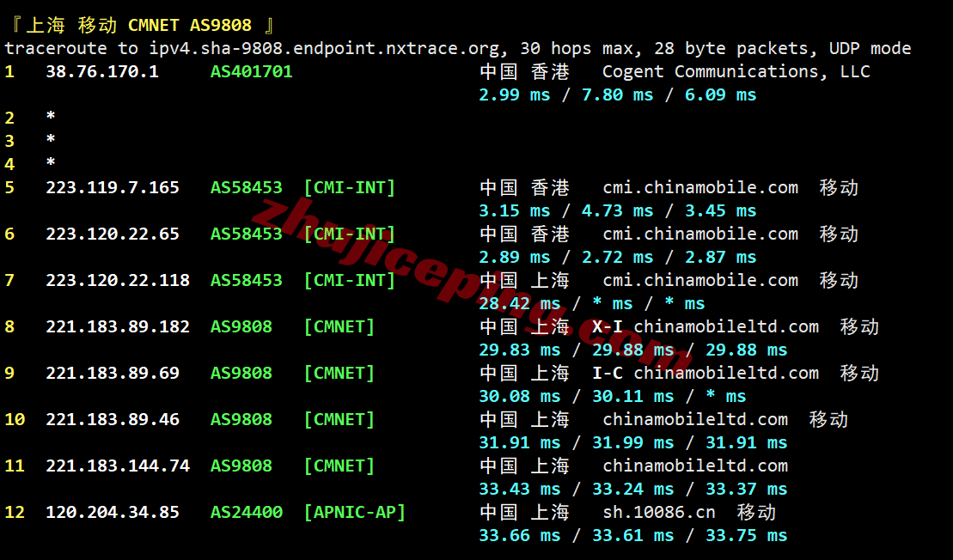953x560 pixels.
Task: Select IP 223.120.22.118
Action: click(118, 280)
